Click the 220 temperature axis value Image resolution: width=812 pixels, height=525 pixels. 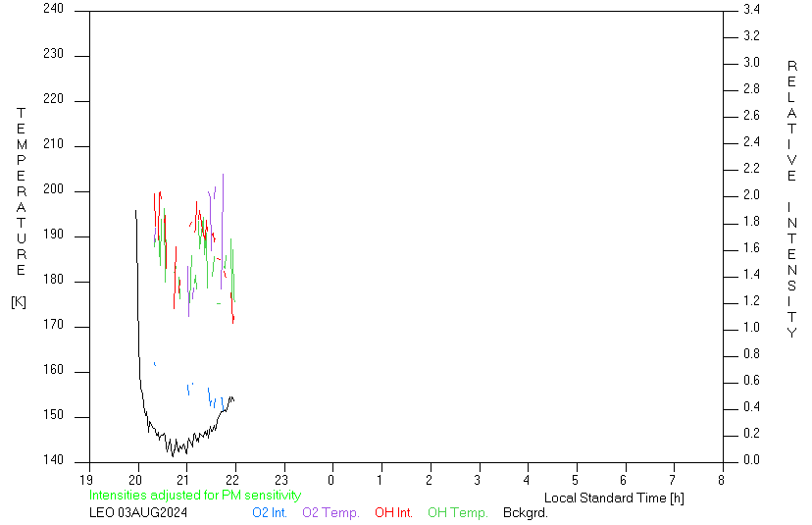(x=53, y=99)
